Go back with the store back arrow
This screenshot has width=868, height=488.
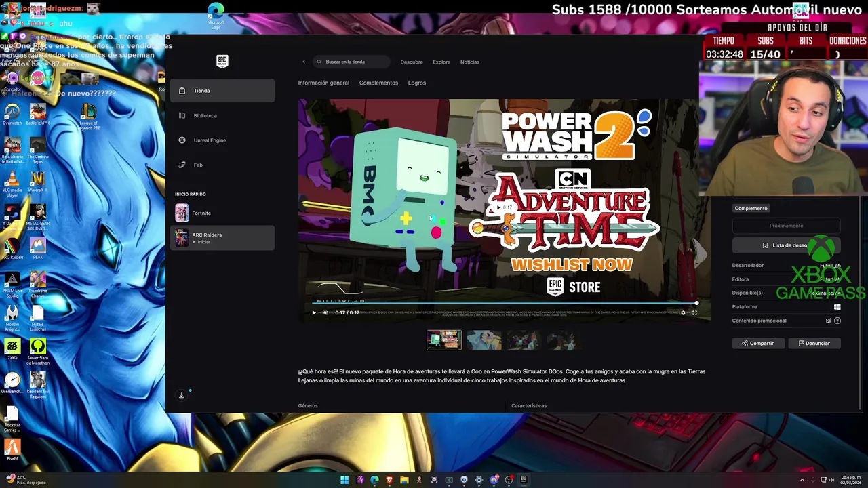(304, 62)
